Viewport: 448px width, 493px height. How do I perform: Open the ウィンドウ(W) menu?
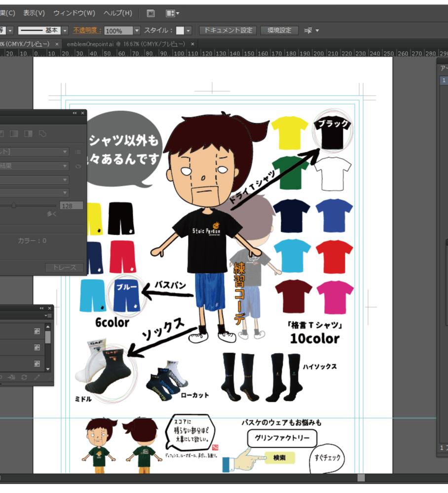click(74, 13)
